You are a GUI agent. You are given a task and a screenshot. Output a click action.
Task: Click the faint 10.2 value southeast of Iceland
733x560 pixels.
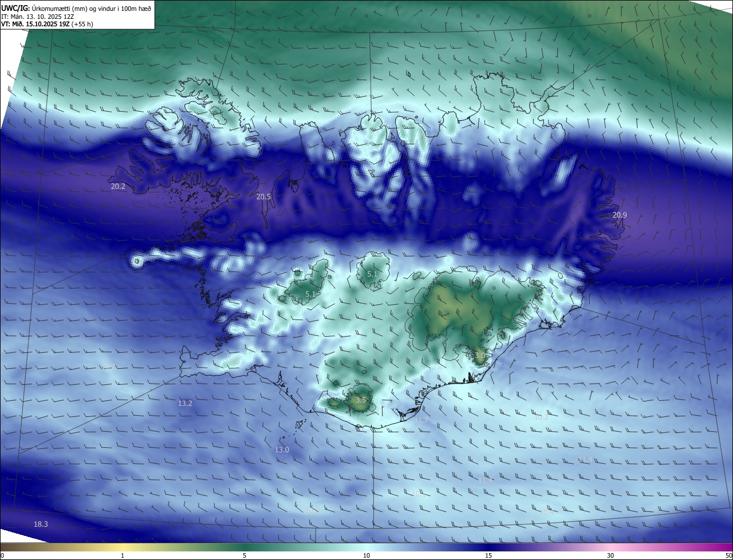[541, 417]
